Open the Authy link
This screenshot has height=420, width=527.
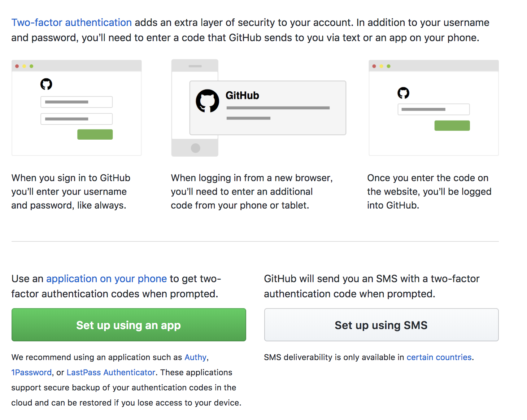196,357
